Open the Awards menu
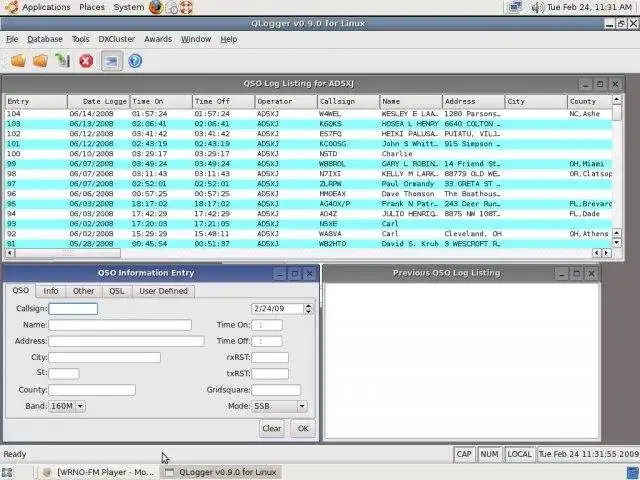Viewport: 640px width, 480px height. pyautogui.click(x=158, y=39)
